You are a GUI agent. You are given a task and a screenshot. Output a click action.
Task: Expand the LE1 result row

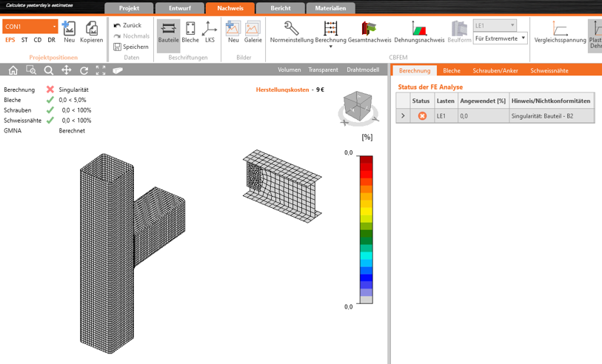coord(403,116)
